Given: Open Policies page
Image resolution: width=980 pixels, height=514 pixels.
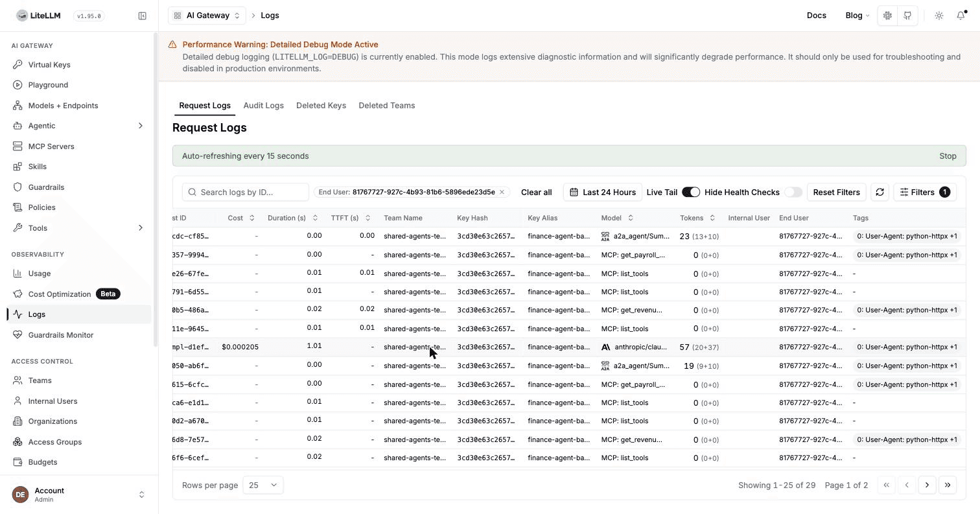Looking at the screenshot, I should coord(41,207).
